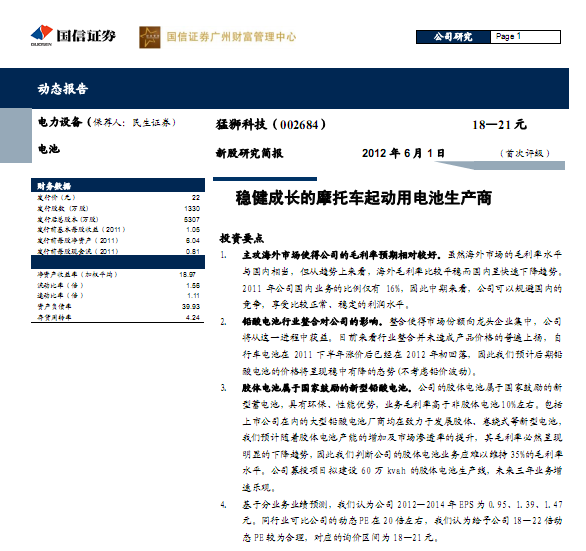Click the value 5307 in the table

tap(192, 219)
